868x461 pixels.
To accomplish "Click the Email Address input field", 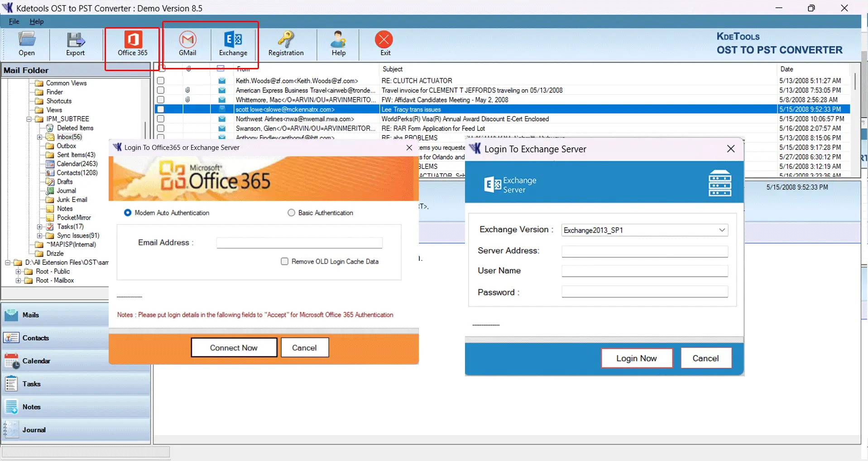I will click(x=299, y=243).
